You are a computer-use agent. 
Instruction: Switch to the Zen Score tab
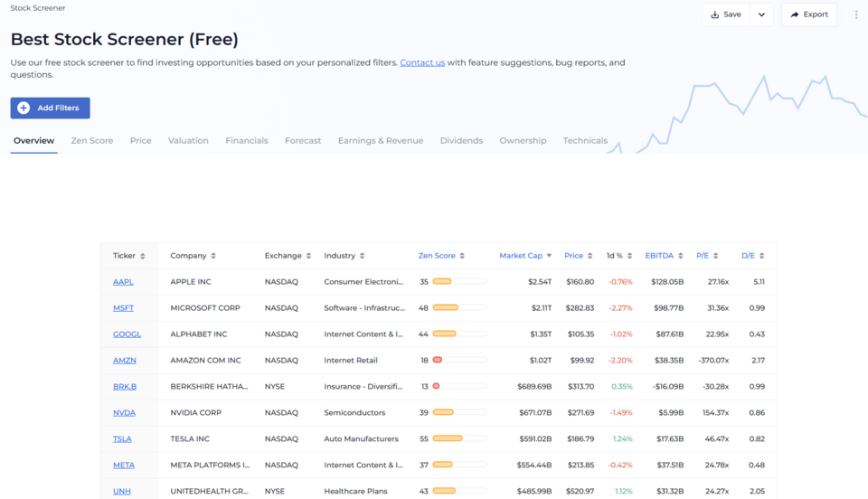pyautogui.click(x=92, y=140)
